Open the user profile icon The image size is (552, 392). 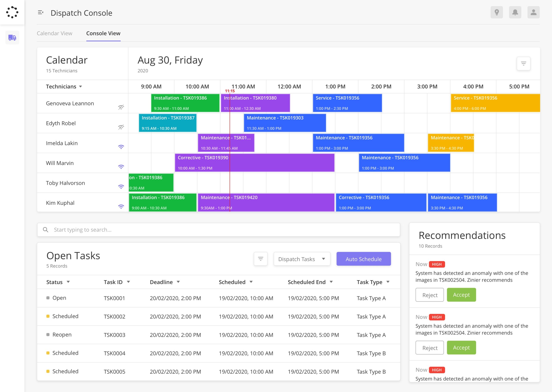tap(533, 12)
